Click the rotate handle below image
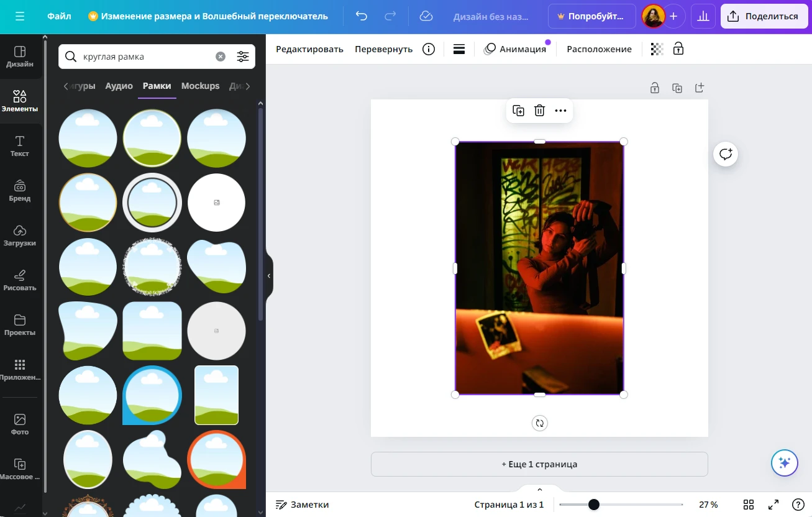The height and width of the screenshot is (517, 812). 539,423
